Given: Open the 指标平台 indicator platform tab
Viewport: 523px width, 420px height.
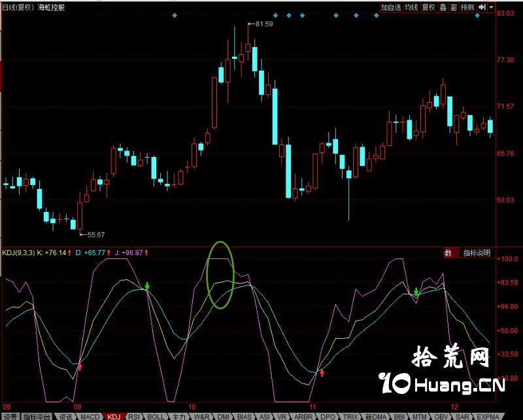Looking at the screenshot, I should 37,416.
